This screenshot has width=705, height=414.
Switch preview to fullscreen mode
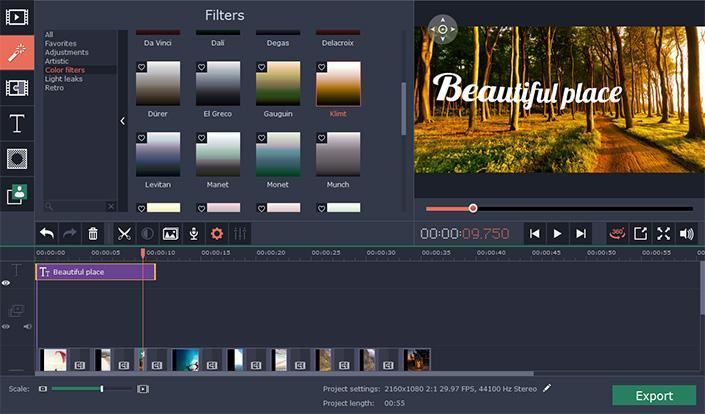pos(663,233)
